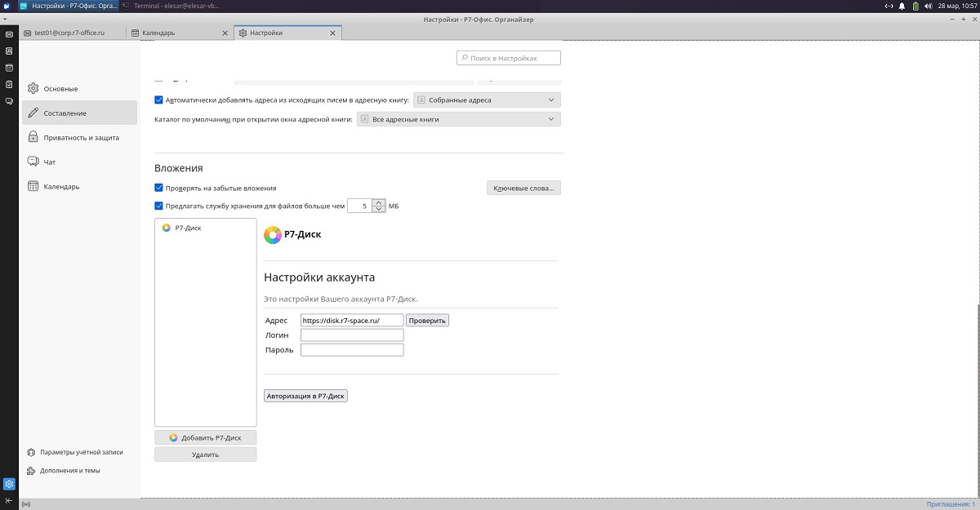Select 'Приватность и защита' settings section
The image size is (980, 510).
[x=81, y=138]
